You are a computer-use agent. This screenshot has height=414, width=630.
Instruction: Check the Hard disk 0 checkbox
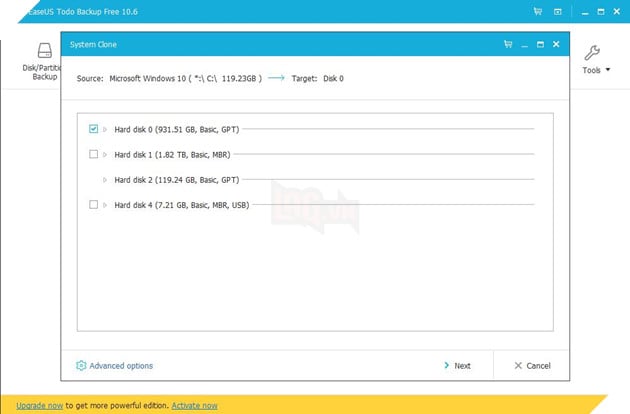click(93, 129)
